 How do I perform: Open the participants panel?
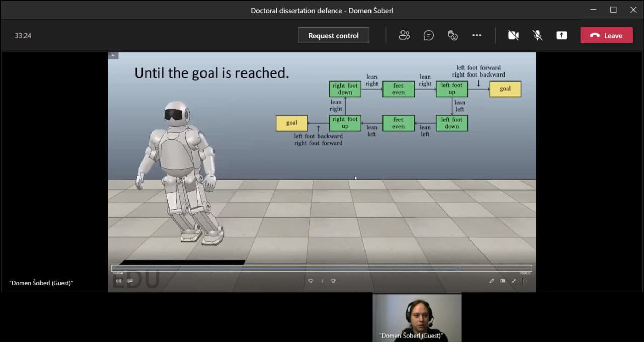pyautogui.click(x=404, y=35)
